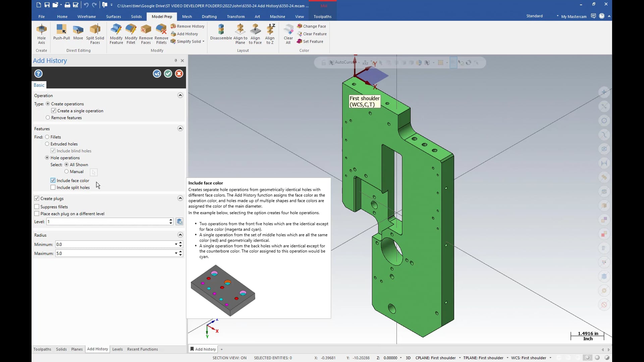Expand the Features section panel

coord(180,128)
